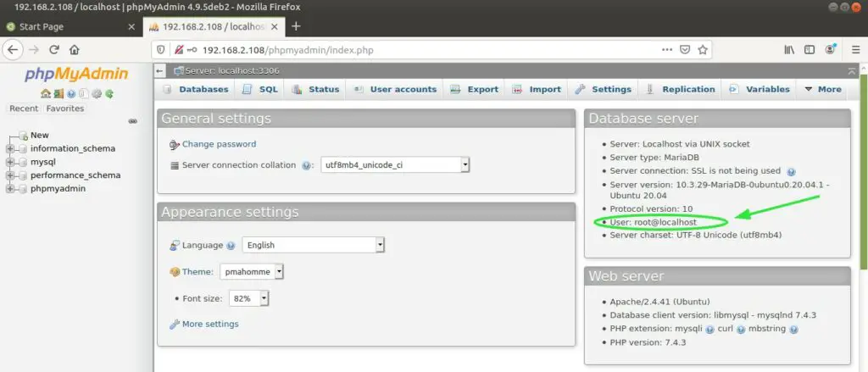Expand the mysql database tree node

coord(10,162)
